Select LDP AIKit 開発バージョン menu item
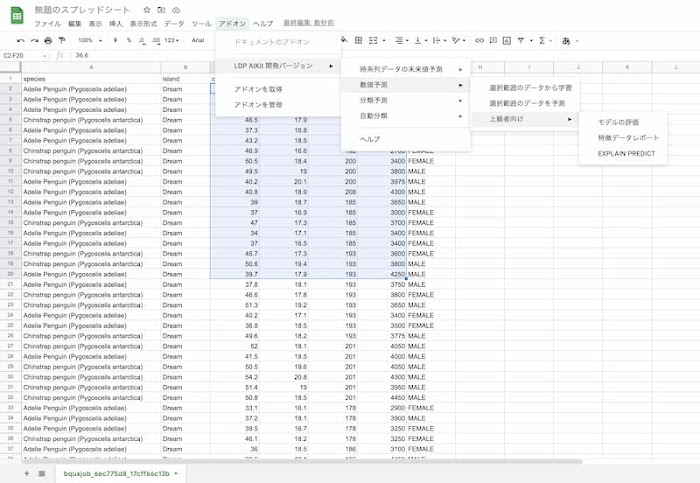This screenshot has width=700, height=483. [x=278, y=66]
